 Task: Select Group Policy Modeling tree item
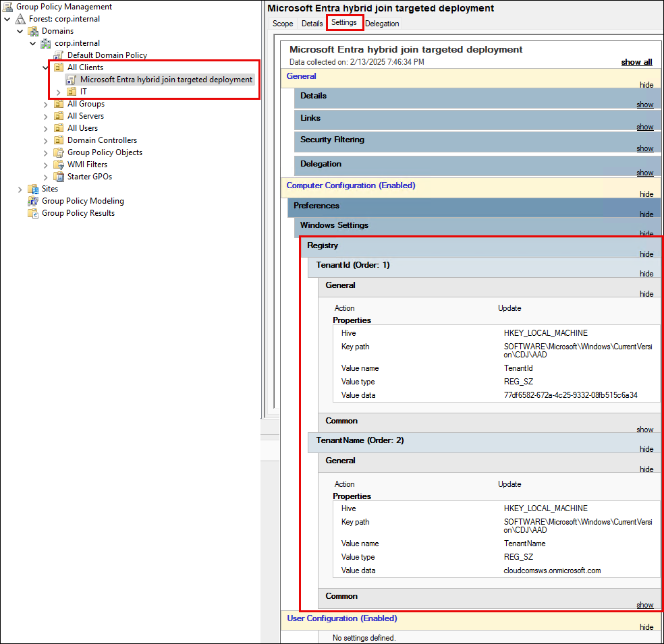83,201
